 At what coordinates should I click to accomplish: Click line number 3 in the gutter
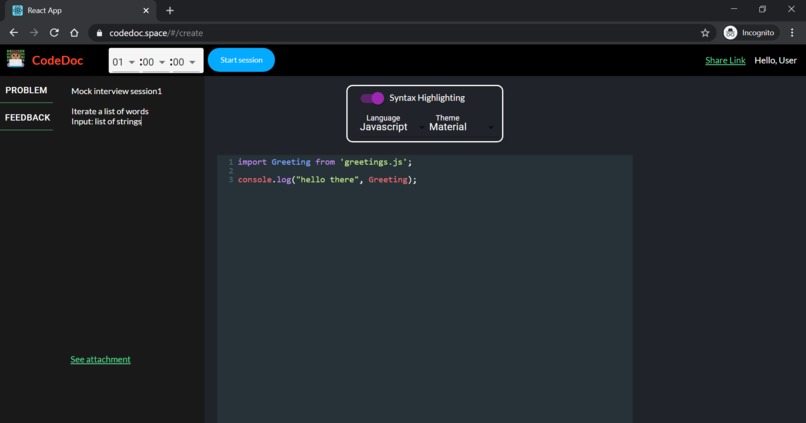click(x=231, y=179)
